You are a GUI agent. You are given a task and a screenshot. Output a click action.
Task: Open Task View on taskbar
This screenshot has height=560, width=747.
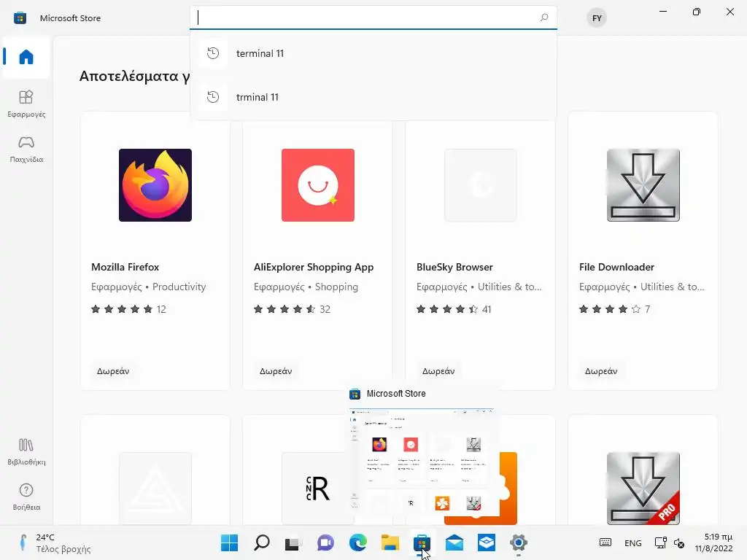(293, 542)
